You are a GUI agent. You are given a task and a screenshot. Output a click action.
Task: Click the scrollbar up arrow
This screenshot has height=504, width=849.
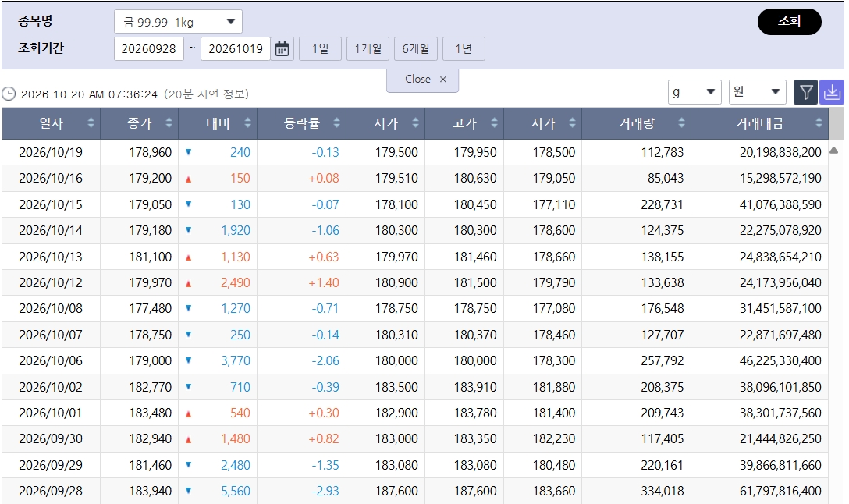(834, 150)
